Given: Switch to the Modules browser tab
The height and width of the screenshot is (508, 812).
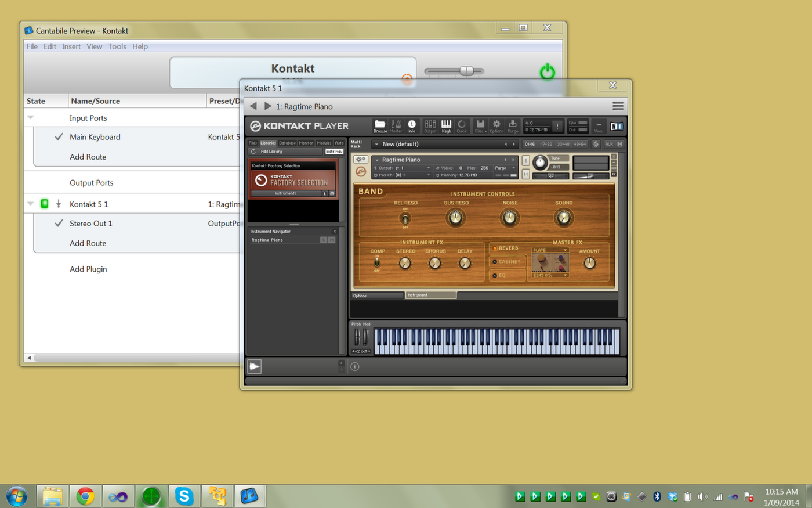Looking at the screenshot, I should coord(324,143).
